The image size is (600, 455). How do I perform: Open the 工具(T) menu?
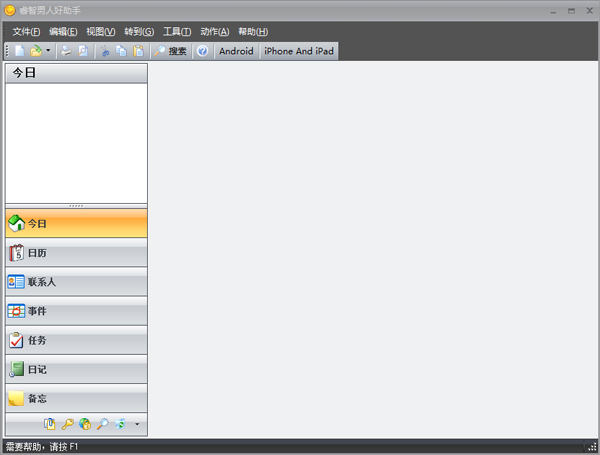(x=177, y=31)
